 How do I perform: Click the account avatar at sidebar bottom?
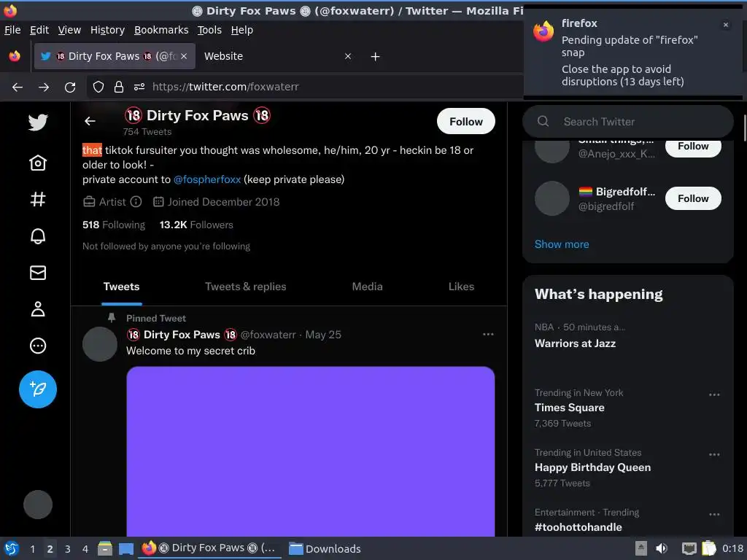pyautogui.click(x=38, y=505)
